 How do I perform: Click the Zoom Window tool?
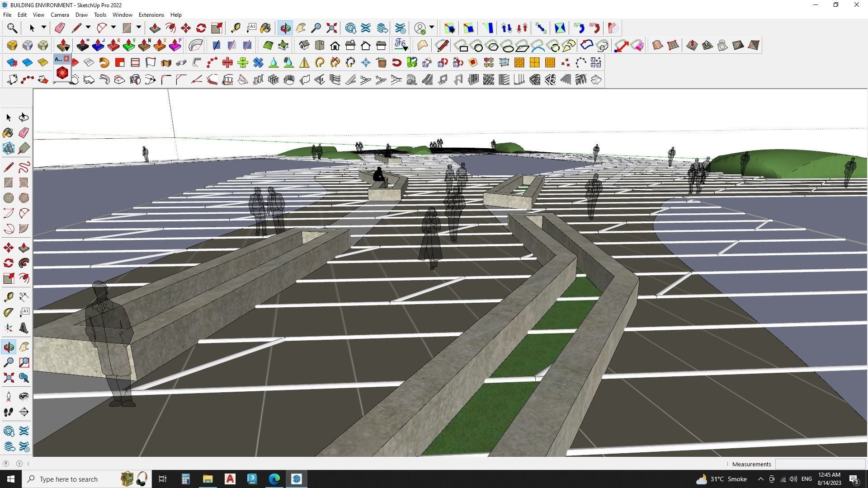coord(24,362)
